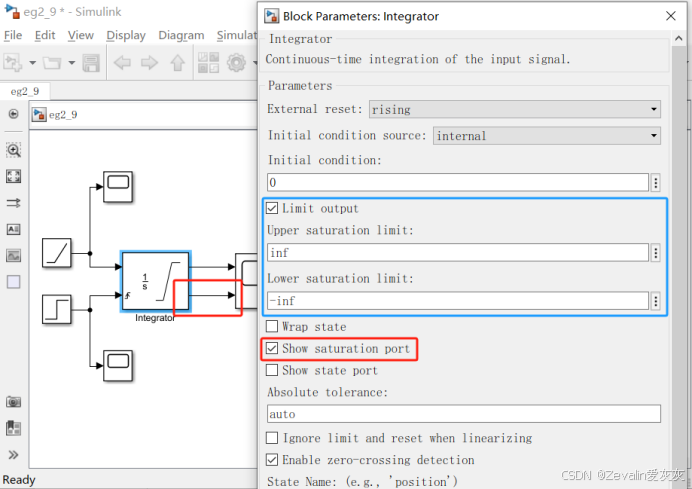
Task: Open the Display menu
Action: pos(126,35)
